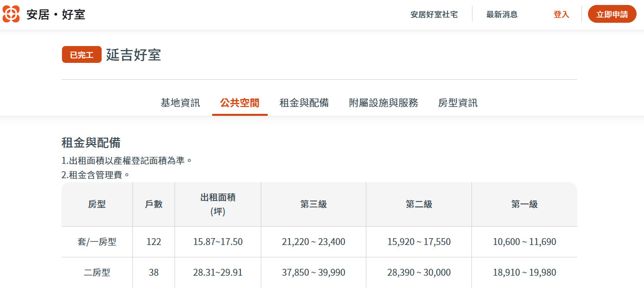This screenshot has width=644, height=298.
Task: Click the 出租面積 column header
Action: coord(218,204)
